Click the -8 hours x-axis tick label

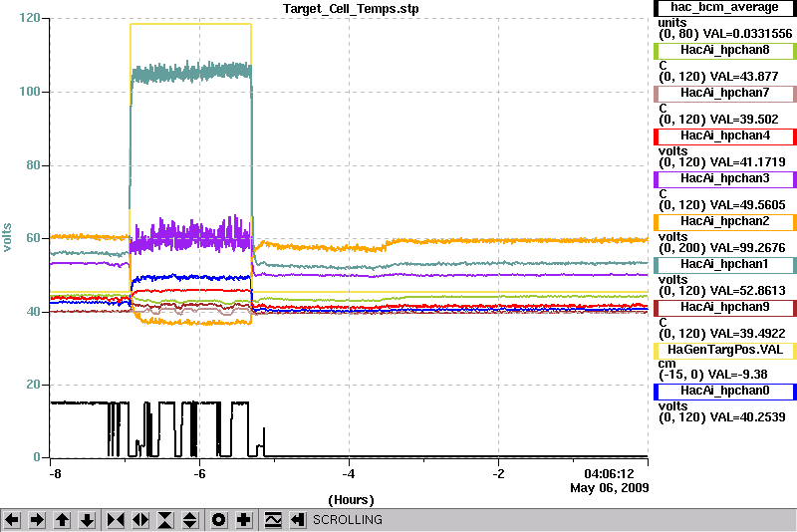pos(55,474)
